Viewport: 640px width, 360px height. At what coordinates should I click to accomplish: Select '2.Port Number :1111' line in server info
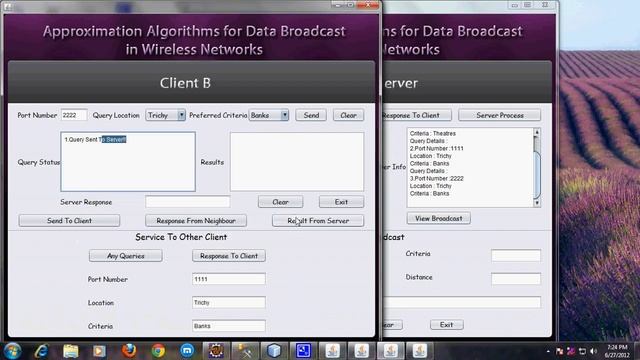tap(437, 149)
